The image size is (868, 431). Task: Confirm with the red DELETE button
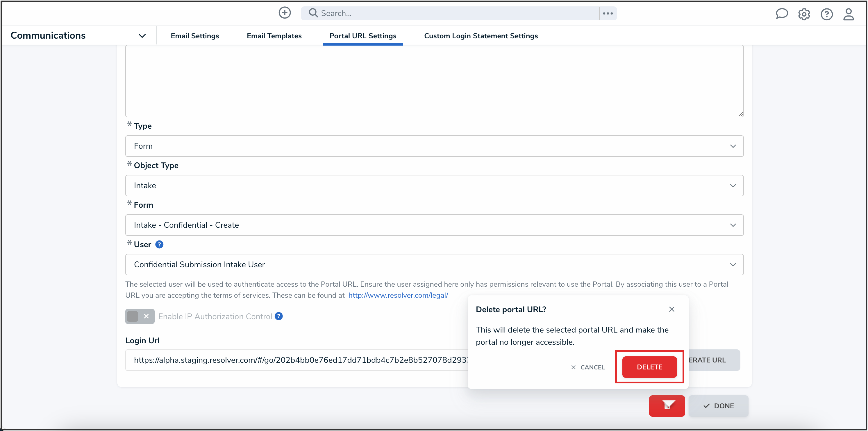(649, 367)
